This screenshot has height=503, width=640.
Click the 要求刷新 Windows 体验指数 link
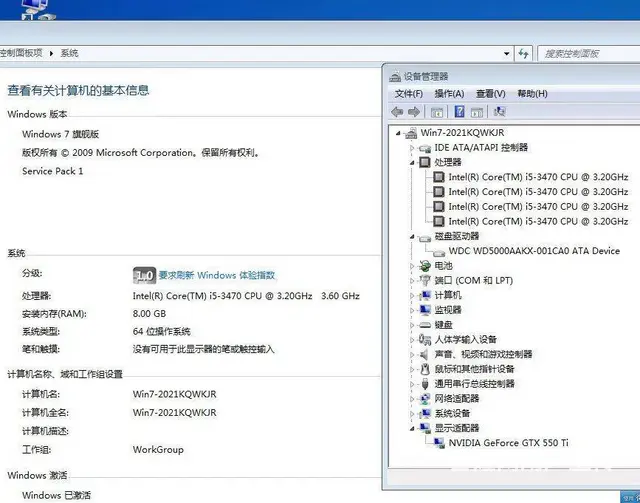click(x=217, y=275)
